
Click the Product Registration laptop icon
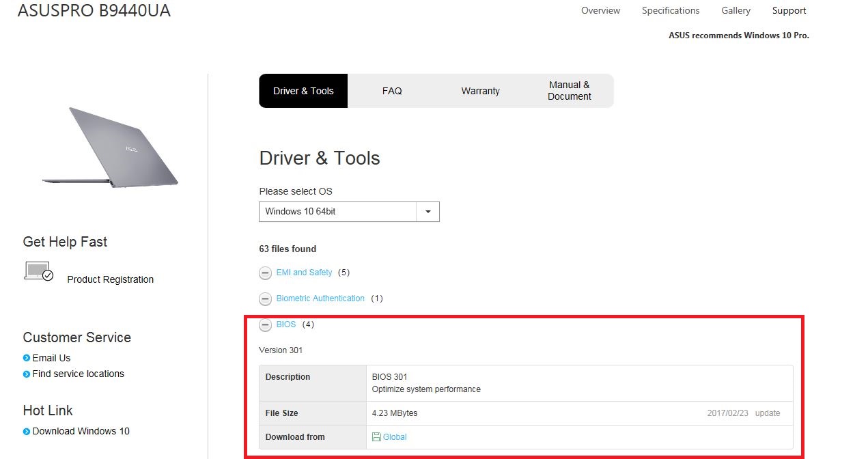(x=38, y=271)
